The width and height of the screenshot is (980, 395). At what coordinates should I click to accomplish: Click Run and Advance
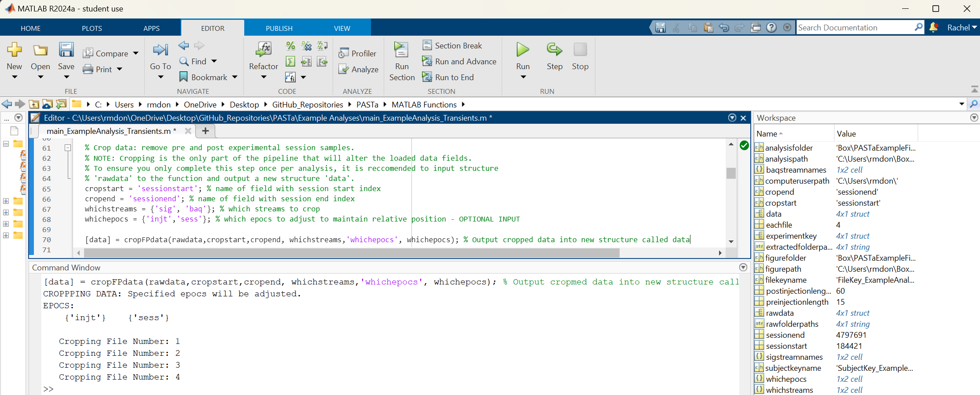click(x=459, y=61)
